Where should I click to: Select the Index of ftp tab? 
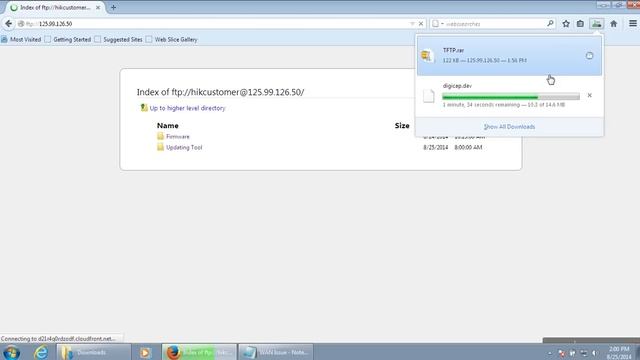(x=55, y=7)
